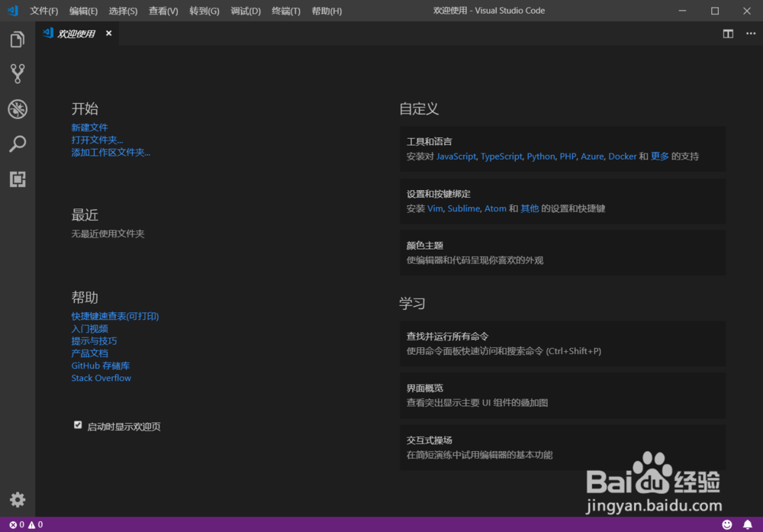Open the Search view magnifier icon
763x532 pixels.
[x=18, y=144]
